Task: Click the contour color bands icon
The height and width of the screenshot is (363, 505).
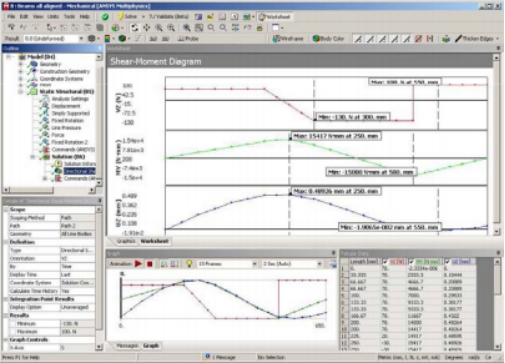Action: point(107,39)
